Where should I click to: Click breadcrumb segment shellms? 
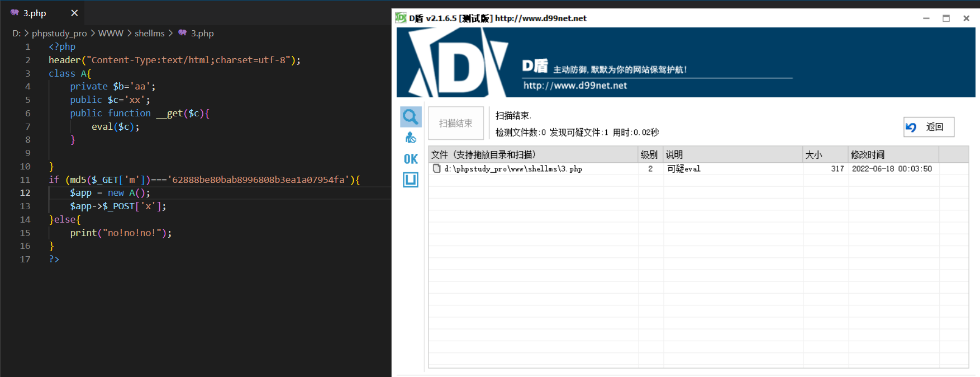[150, 33]
